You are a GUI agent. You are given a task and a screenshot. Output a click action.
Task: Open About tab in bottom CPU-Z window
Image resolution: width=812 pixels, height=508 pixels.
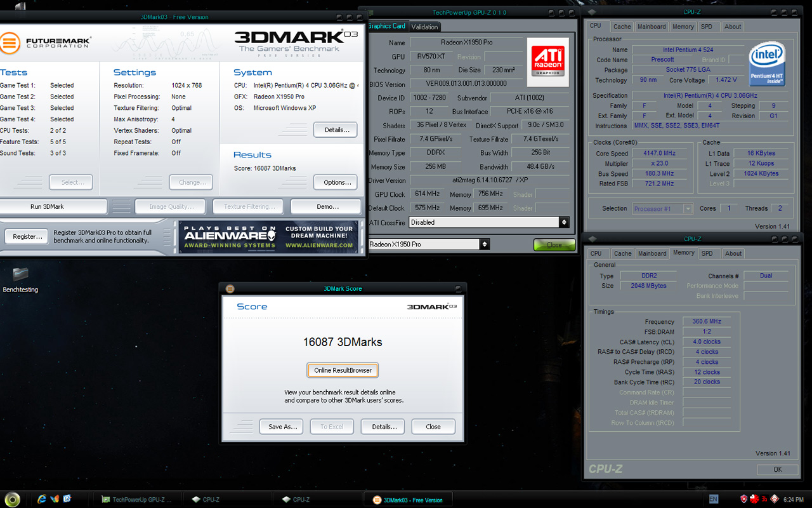click(733, 253)
